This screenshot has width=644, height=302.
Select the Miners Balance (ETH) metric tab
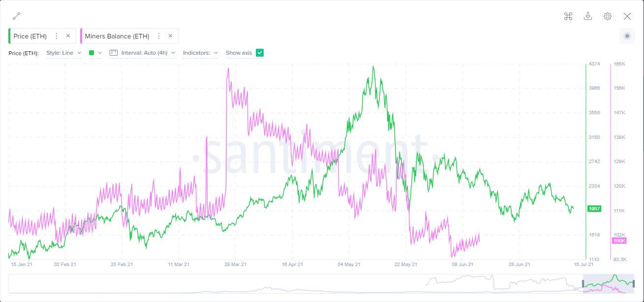(117, 36)
